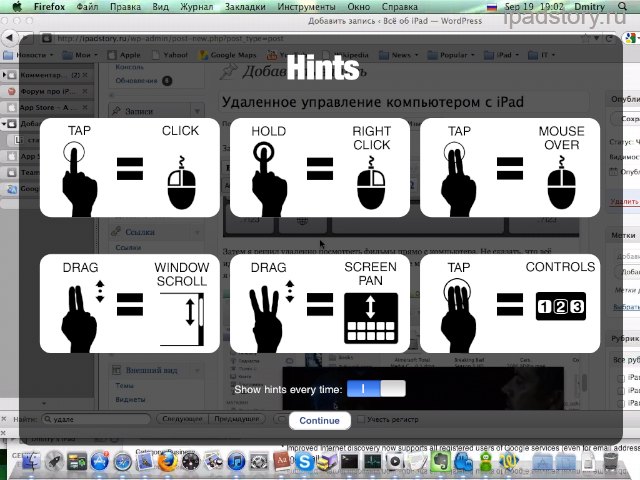Image resolution: width=640 pixels, height=480 pixels.
Task: Tap the Window Scroll hint card
Action: 130,303
